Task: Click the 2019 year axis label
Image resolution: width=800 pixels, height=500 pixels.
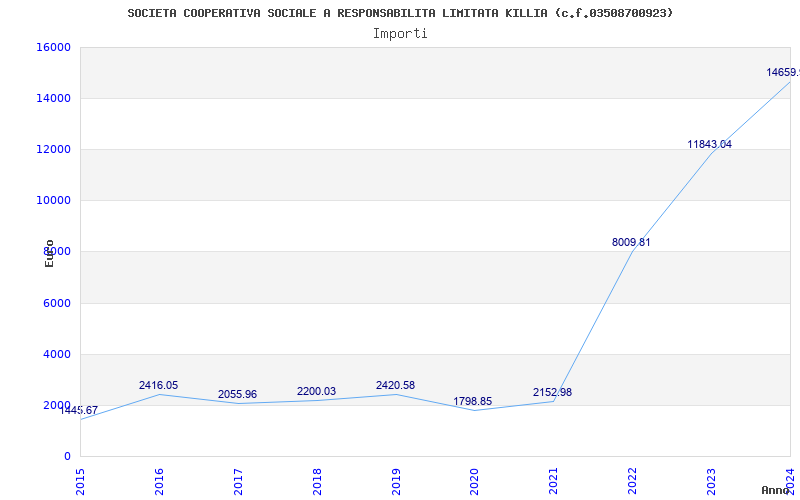Action: click(x=395, y=482)
